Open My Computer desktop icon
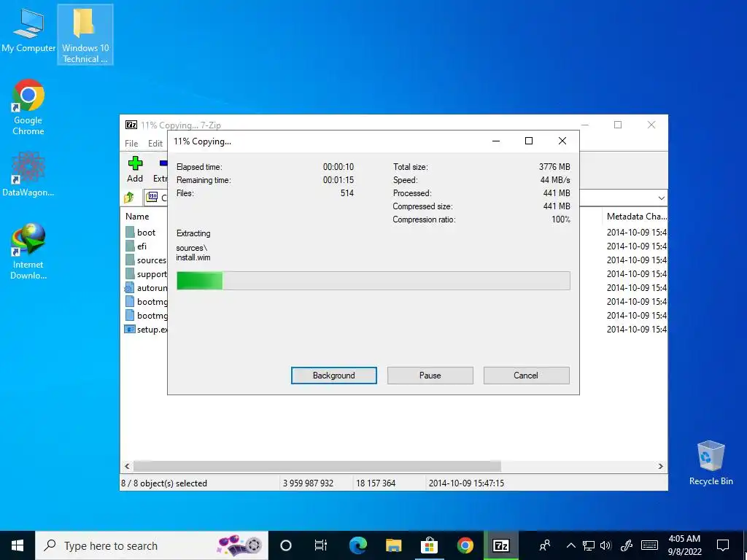Screen dimensions: 747x560 point(28,30)
